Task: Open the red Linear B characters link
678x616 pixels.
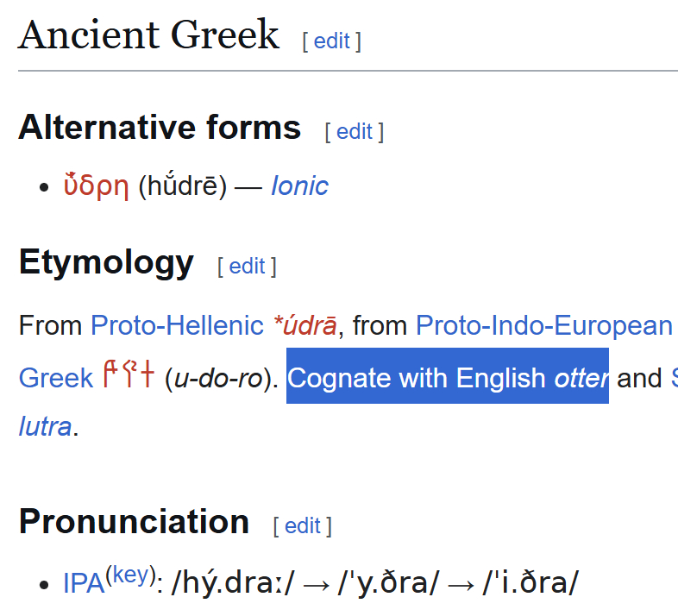Action: [128, 377]
